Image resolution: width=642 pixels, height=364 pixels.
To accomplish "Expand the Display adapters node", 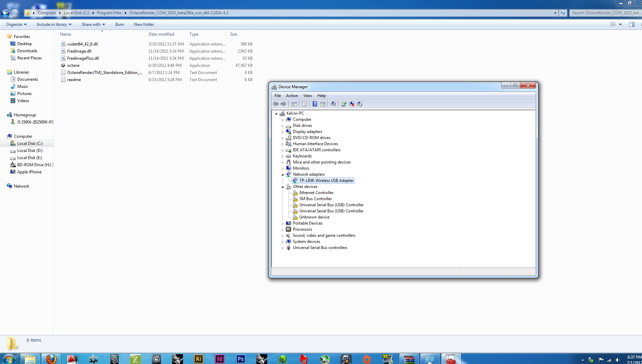I will [282, 132].
